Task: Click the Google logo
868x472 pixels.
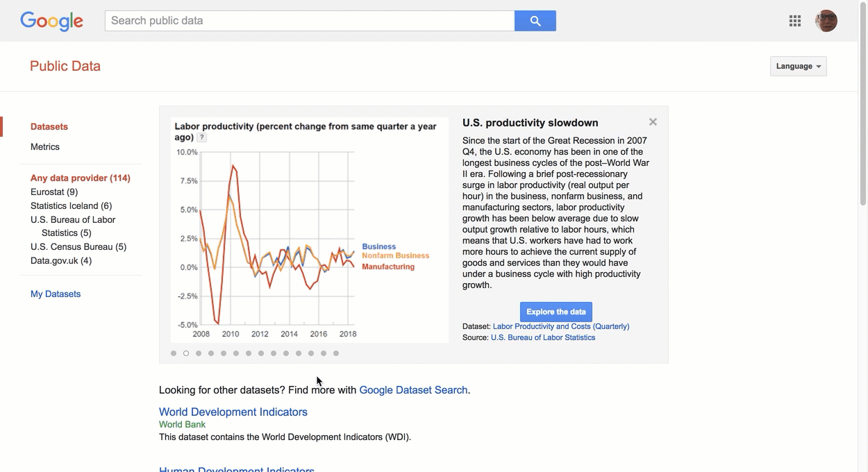Action: 52,21
